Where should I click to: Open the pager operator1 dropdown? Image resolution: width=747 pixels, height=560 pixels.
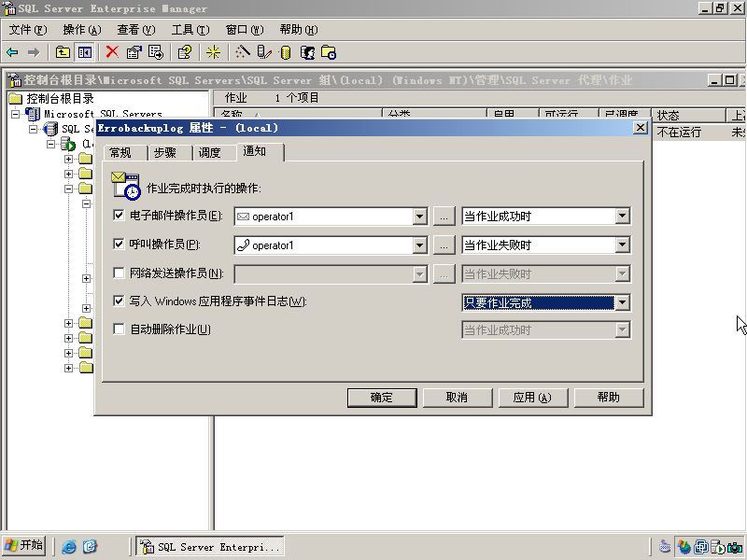(419, 245)
